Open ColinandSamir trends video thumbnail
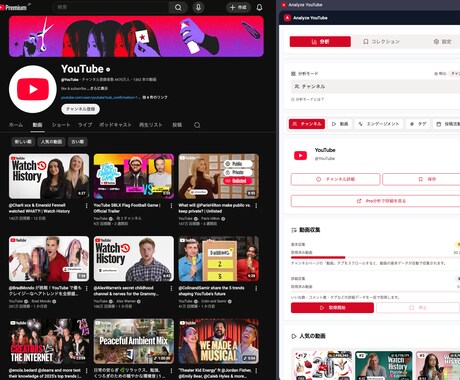460x380 pixels. tap(218, 259)
